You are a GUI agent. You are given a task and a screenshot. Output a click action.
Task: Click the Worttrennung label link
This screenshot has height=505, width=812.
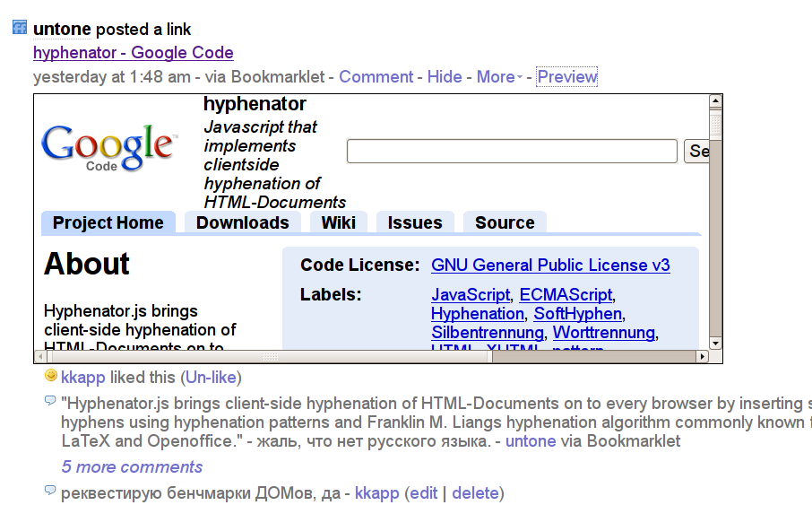point(604,333)
